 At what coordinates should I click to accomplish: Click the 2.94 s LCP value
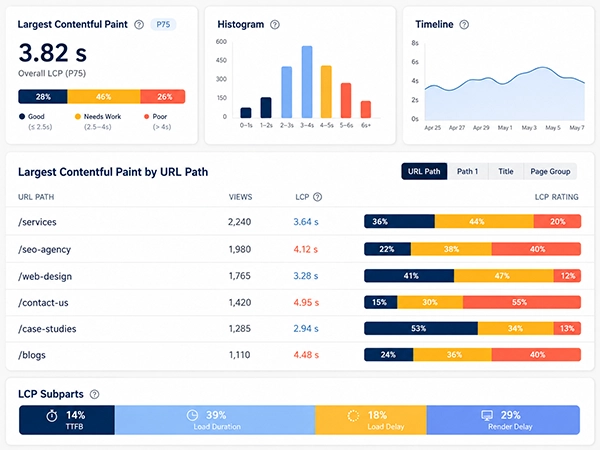pyautogui.click(x=306, y=329)
